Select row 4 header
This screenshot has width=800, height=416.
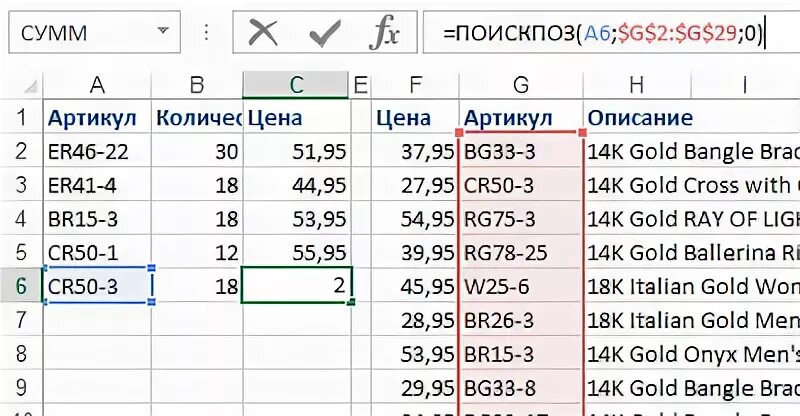21,218
